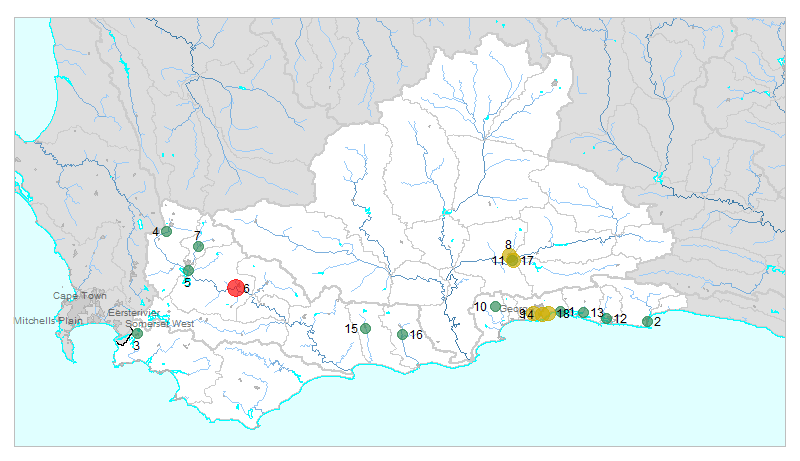Click yellow marker between 11 and 17

click(513, 260)
